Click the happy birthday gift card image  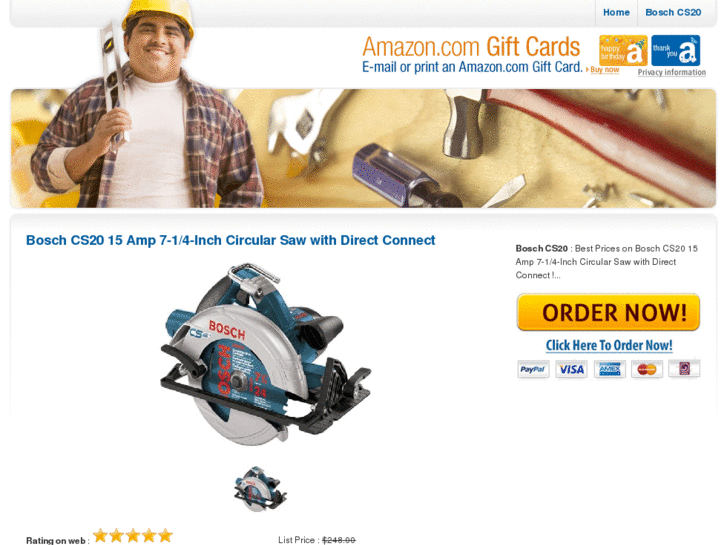623,50
